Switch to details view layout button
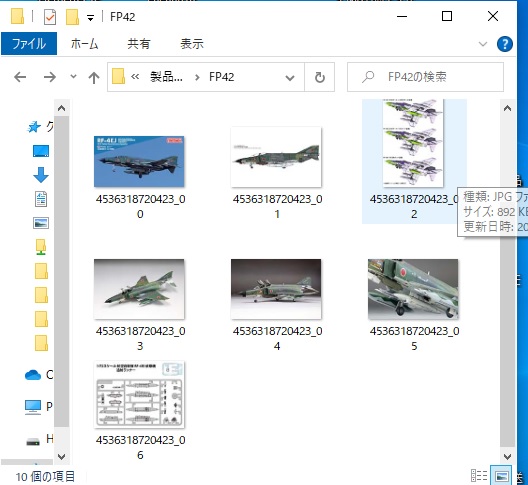 (479, 476)
